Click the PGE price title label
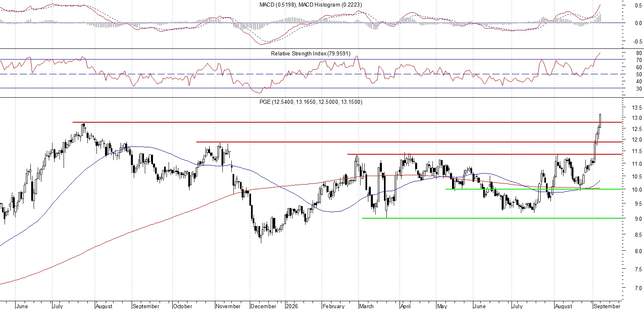Viewport: 644px width, 309px height. 311,102
